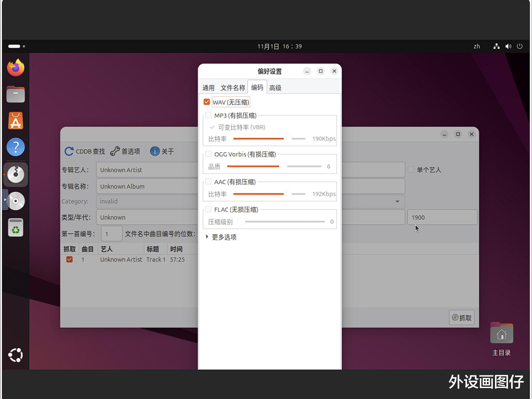Open Ubuntu Software Center in dock
This screenshot has width=532, height=399.
[16, 121]
